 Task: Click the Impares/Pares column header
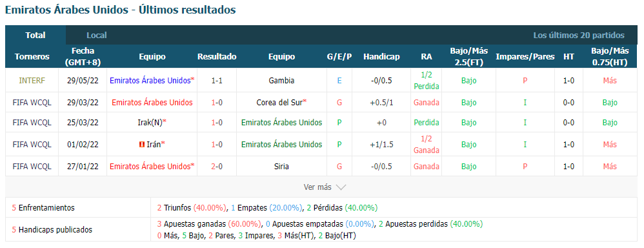tap(525, 57)
